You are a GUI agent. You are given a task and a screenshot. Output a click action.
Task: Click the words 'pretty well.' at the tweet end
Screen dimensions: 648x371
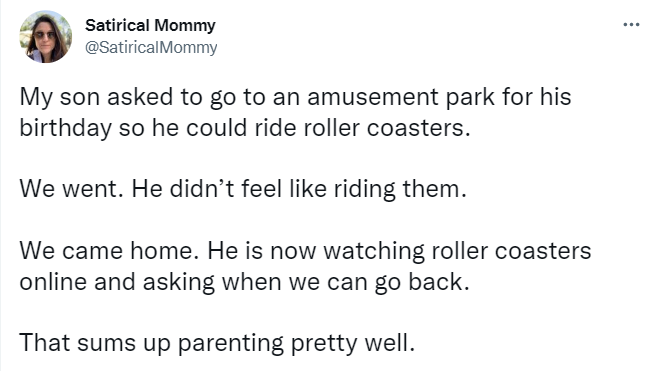[x=353, y=343]
